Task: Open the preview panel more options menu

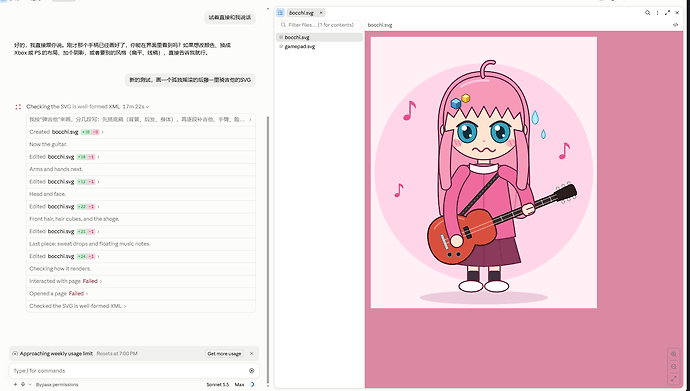Action: click(x=657, y=13)
